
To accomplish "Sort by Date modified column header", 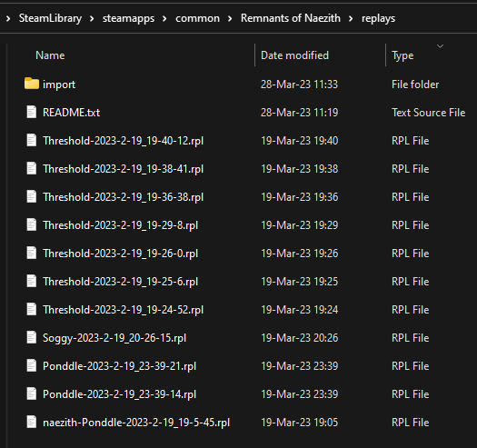I will tap(294, 55).
